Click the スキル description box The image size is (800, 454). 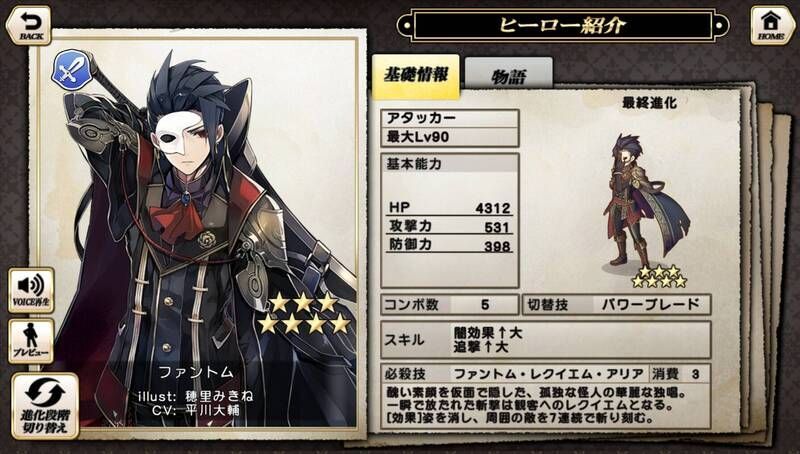pos(546,340)
